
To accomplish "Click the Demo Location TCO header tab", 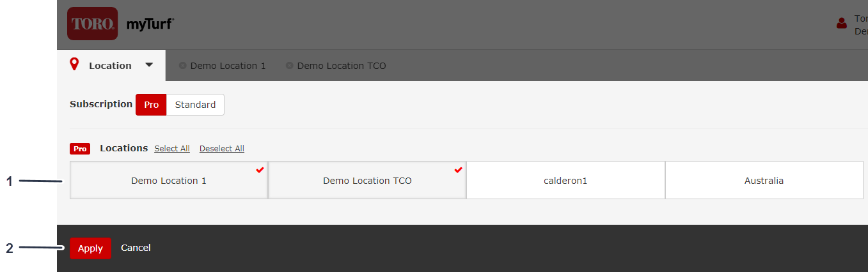I will click(342, 66).
